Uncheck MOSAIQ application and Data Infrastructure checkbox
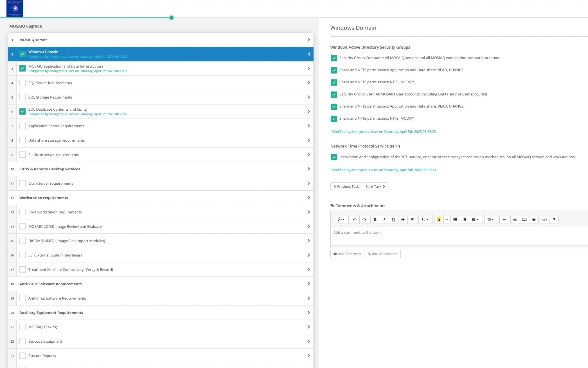 (22, 68)
